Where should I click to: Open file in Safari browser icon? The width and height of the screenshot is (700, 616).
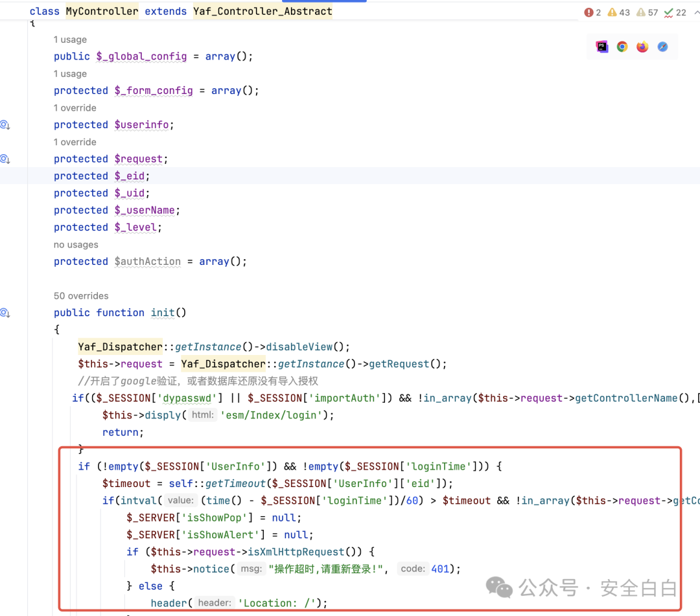pyautogui.click(x=662, y=47)
